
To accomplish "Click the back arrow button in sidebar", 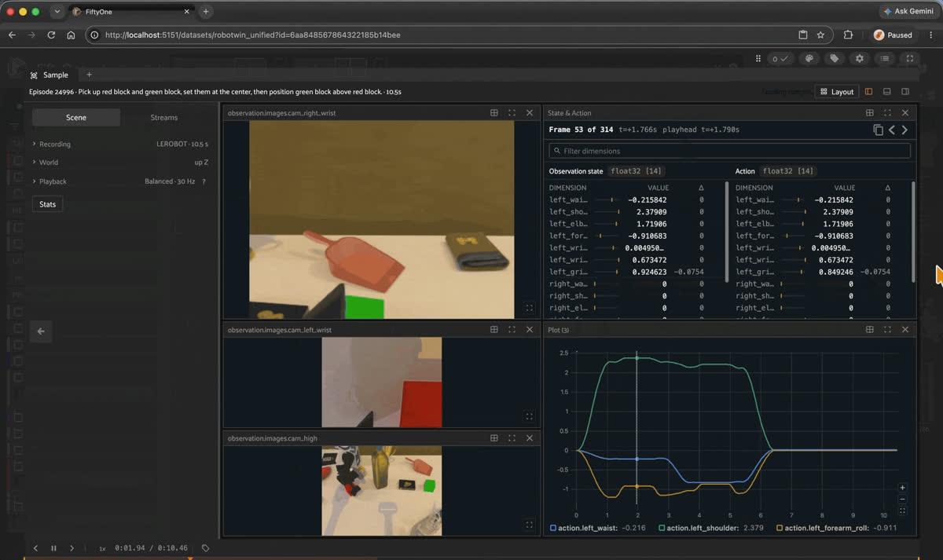I will [x=41, y=331].
